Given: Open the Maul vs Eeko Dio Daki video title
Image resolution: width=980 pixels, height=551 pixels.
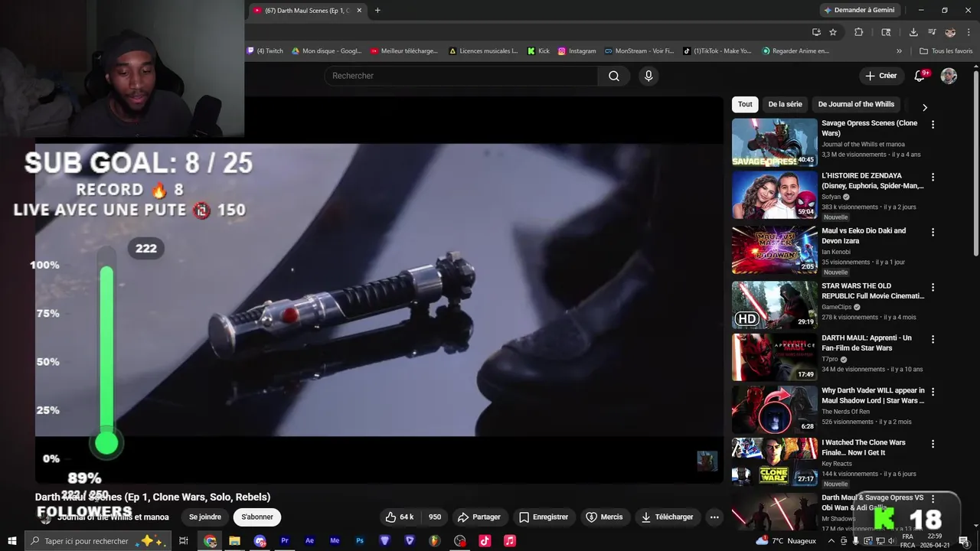Looking at the screenshot, I should coord(864,236).
